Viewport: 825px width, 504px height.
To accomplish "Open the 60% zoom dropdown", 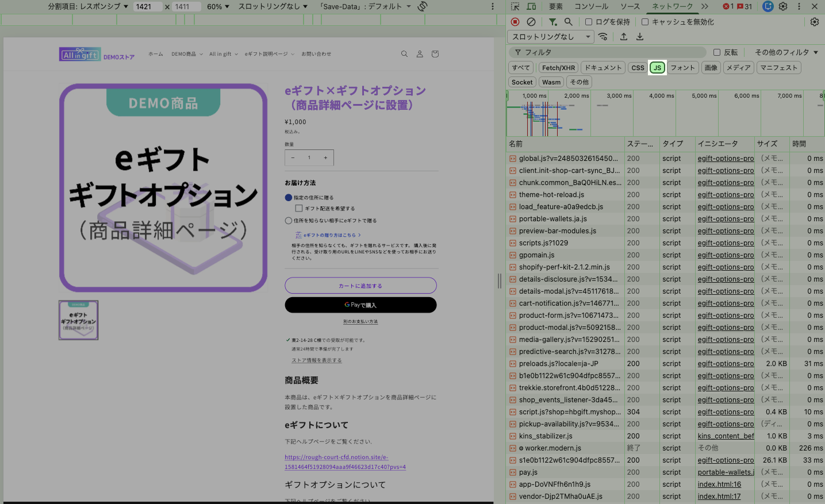I will coord(218,6).
